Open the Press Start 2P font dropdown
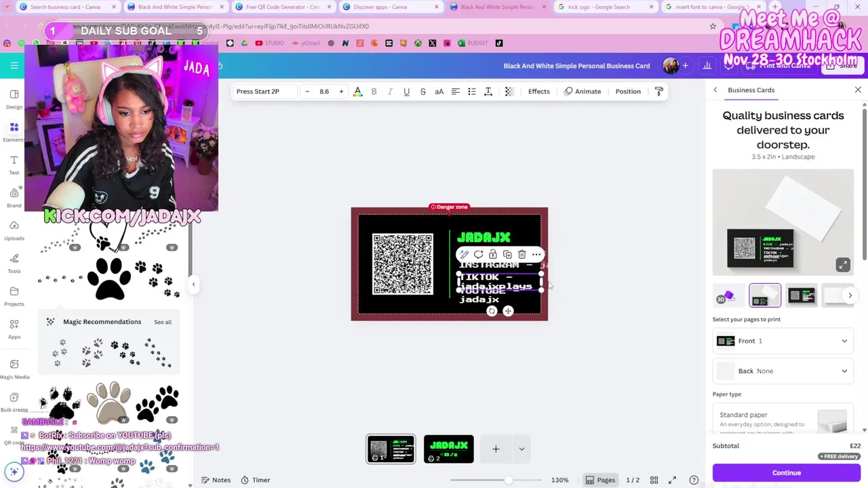Viewport: 868px width, 488px height. (x=264, y=91)
